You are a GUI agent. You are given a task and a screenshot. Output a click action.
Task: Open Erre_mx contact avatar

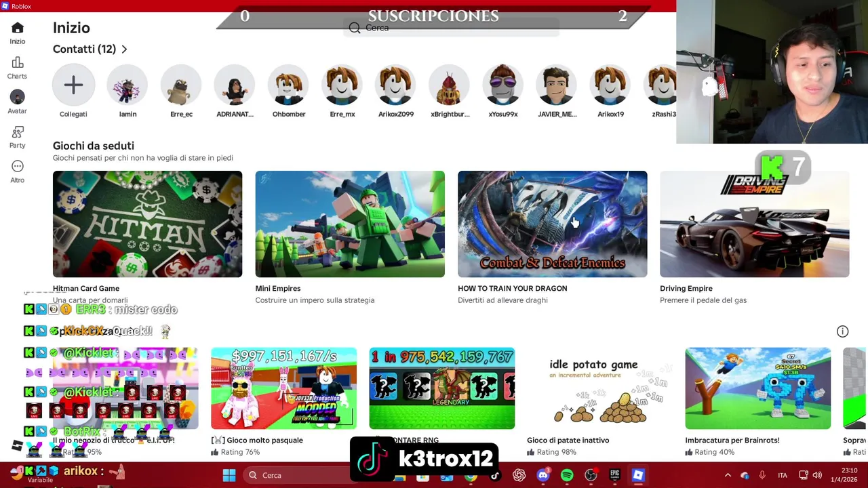click(x=342, y=85)
